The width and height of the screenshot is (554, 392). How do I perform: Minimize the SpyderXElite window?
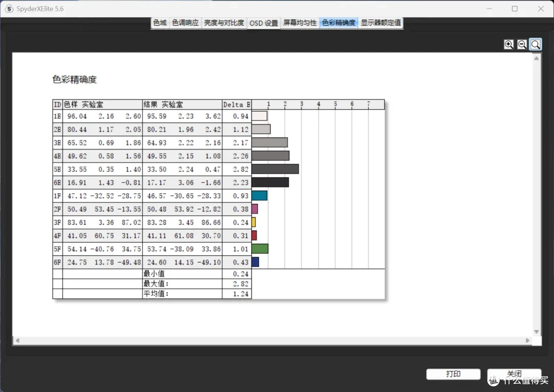(x=489, y=9)
